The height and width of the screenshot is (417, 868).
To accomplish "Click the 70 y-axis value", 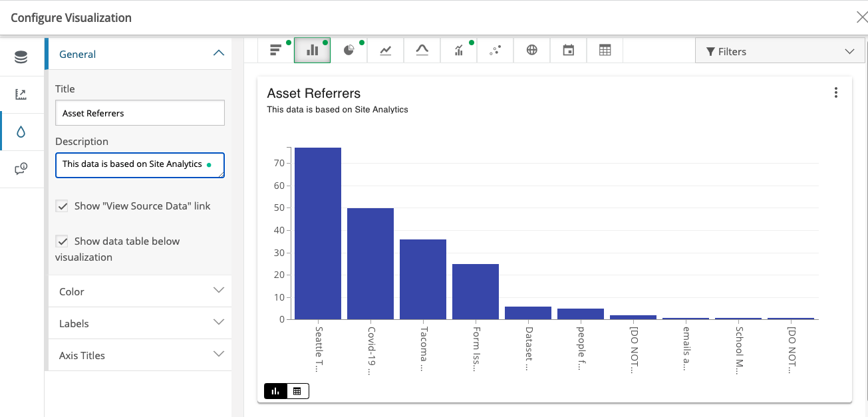I will point(279,163).
